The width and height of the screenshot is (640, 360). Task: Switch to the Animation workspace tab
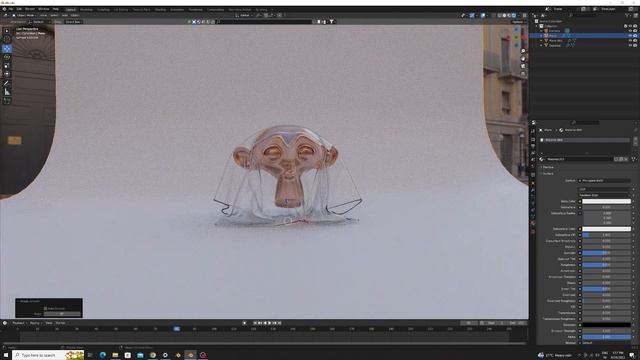(177, 9)
